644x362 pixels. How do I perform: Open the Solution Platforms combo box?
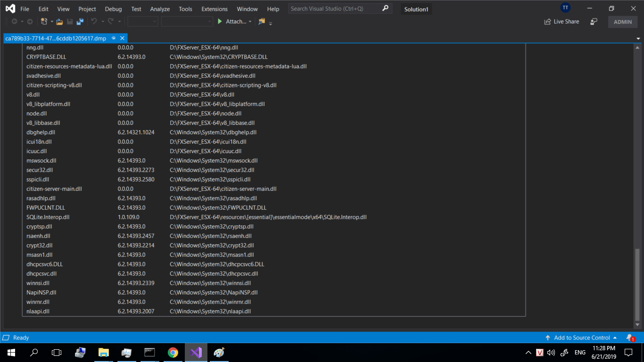click(x=187, y=22)
